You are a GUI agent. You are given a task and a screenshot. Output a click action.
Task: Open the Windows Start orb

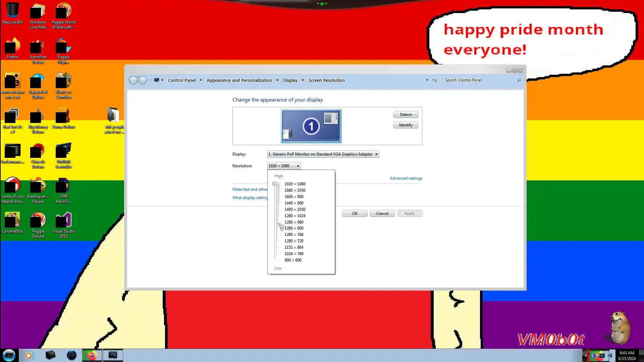(x=9, y=355)
